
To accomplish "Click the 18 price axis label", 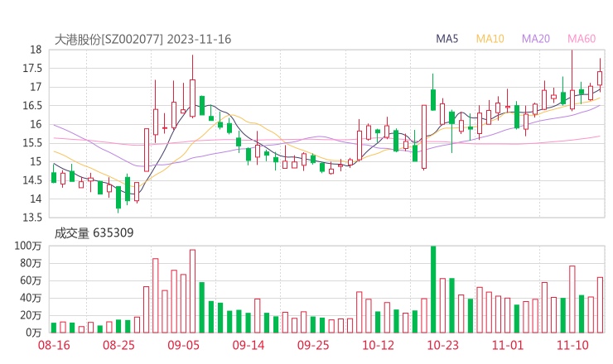I will 36,50.
